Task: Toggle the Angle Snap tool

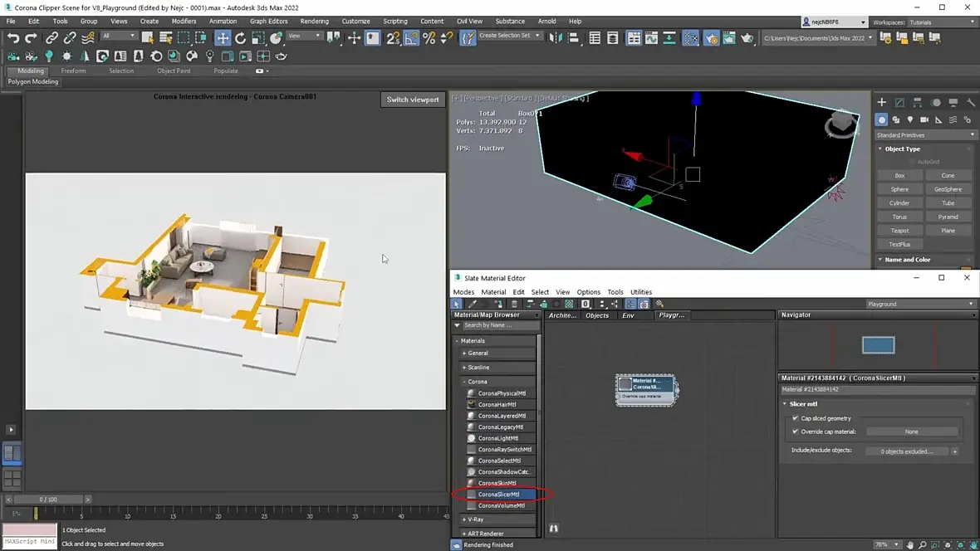Action: click(x=411, y=38)
